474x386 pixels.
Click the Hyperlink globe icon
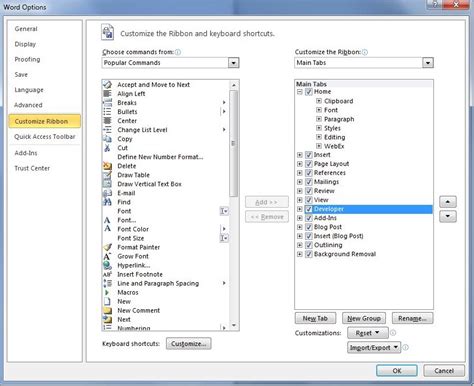107,265
